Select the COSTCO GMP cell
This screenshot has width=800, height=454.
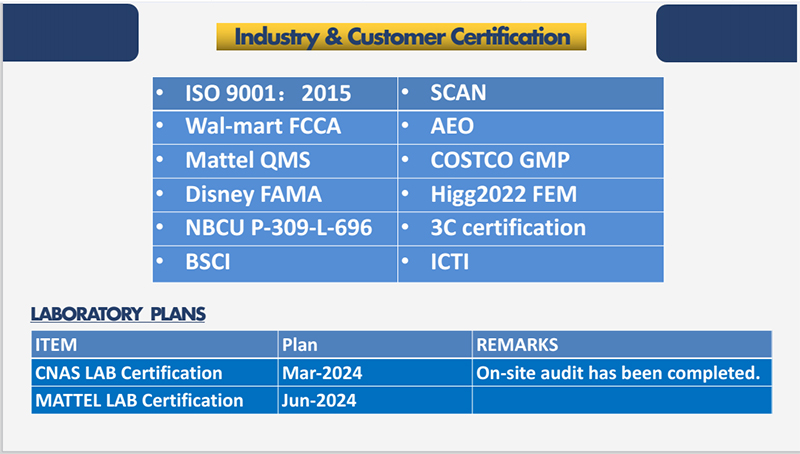tap(531, 161)
